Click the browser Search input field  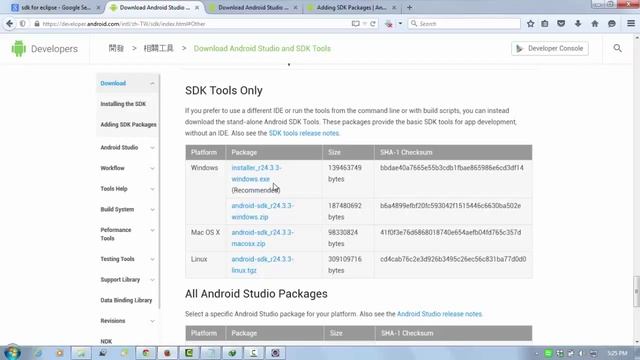coord(464,24)
